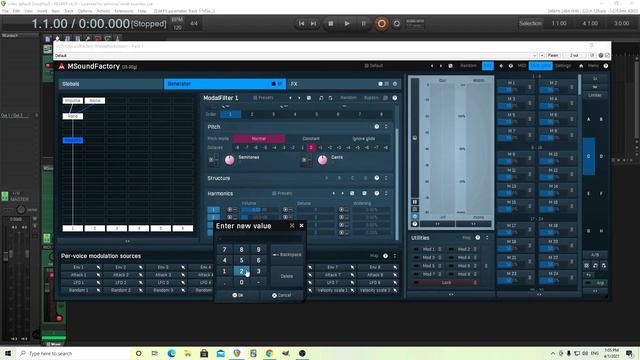Click the red Record button
The image size is (640, 360).
pos(381,24)
